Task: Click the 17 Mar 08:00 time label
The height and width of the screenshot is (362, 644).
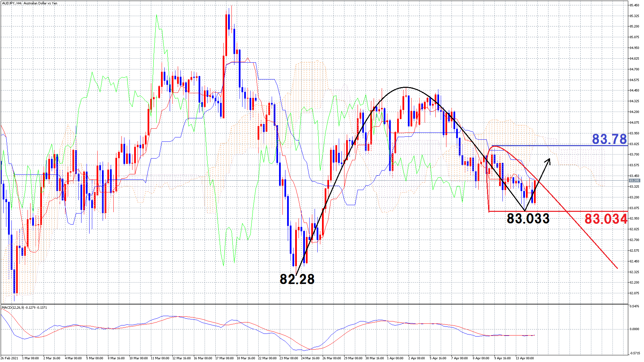Action: coord(224,358)
